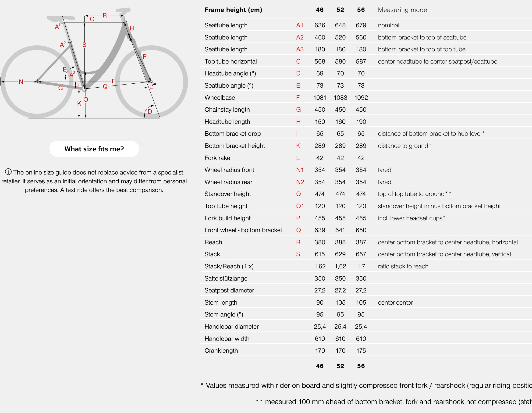
Task: Select frame height 46 column header
Action: click(319, 10)
